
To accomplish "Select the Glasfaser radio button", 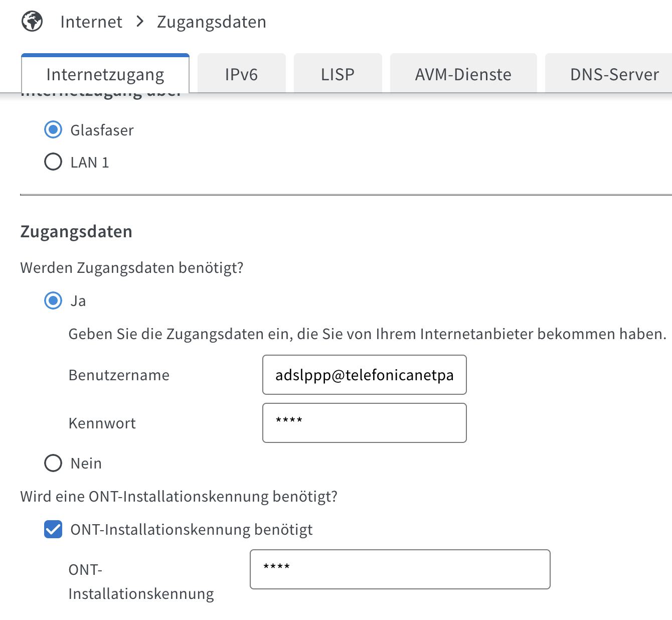I will pos(53,130).
